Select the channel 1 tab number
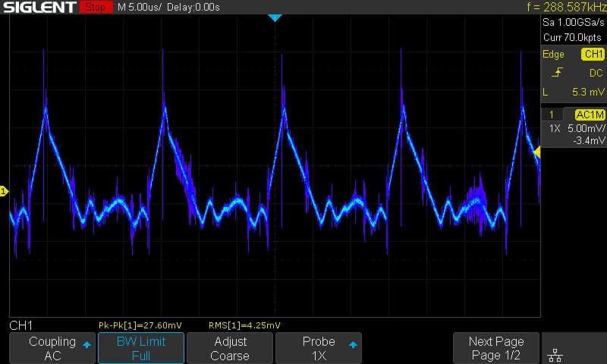This screenshot has height=364, width=607. pyautogui.click(x=552, y=115)
